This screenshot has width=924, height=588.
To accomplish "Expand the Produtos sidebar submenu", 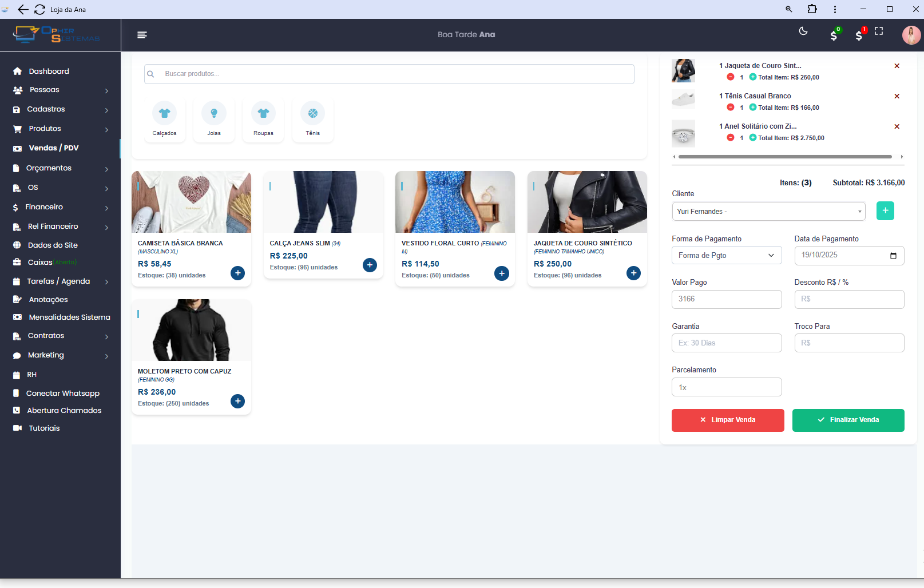I will click(60, 129).
